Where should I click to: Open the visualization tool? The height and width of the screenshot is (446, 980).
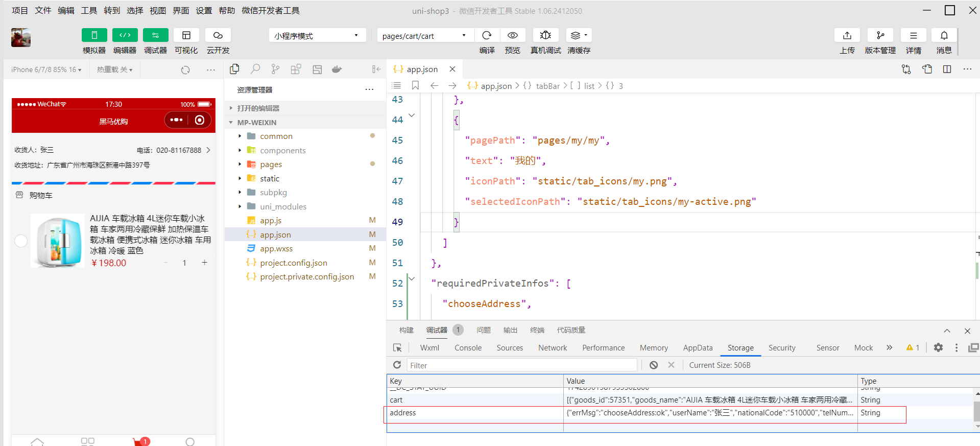(x=186, y=35)
